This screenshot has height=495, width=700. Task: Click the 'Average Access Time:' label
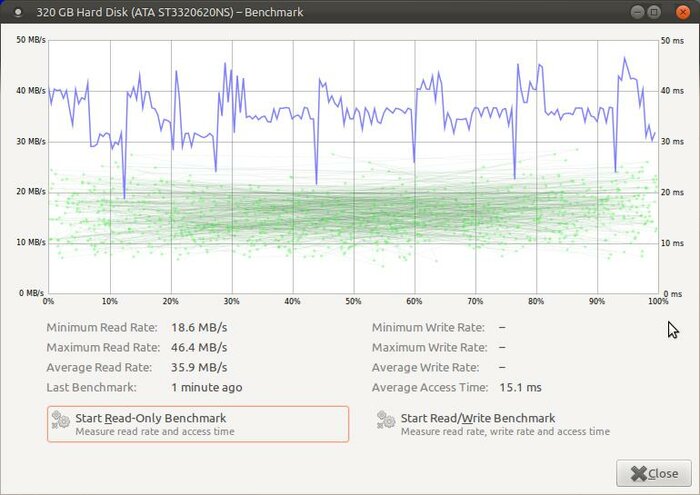[430, 387]
